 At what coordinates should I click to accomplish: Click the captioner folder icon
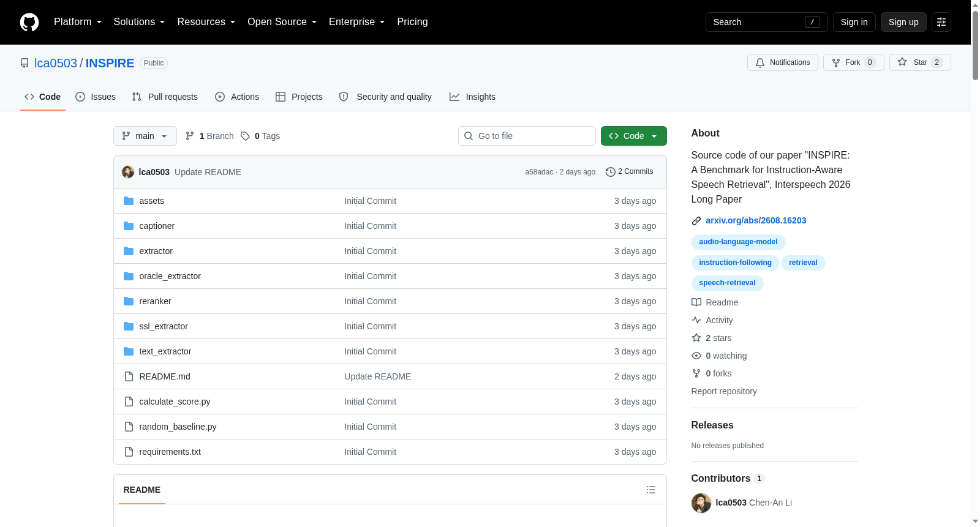(129, 226)
